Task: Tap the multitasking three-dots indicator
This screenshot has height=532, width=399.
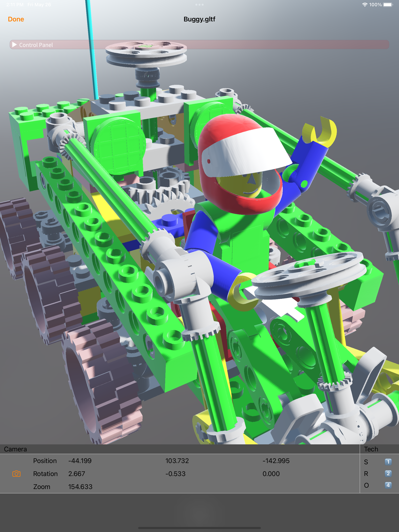Action: click(199, 4)
